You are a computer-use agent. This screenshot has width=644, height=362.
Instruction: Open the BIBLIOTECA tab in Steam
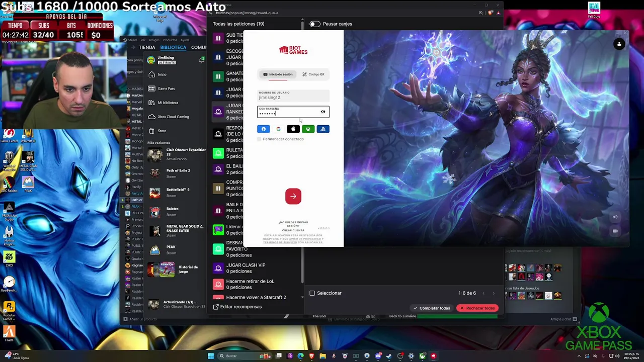[173, 47]
